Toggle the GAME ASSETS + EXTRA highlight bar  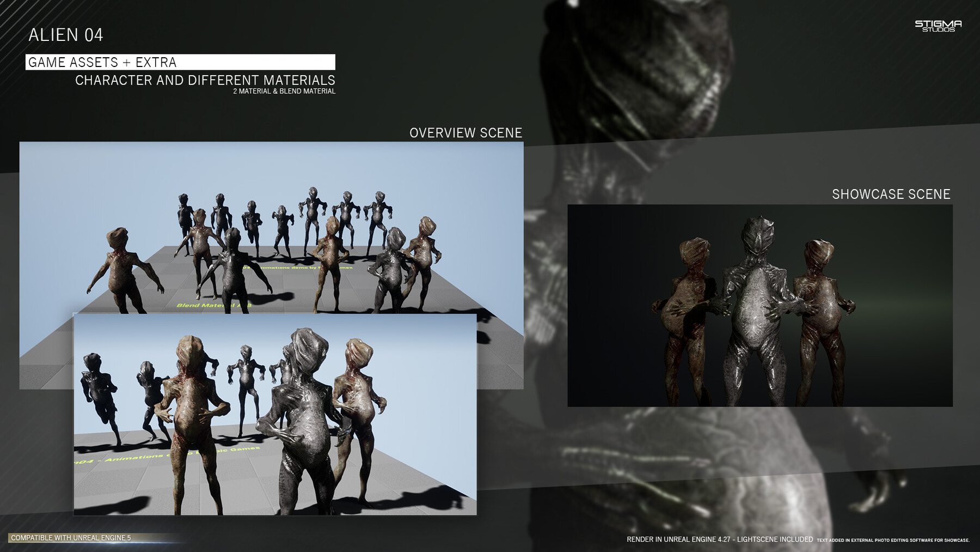click(180, 62)
